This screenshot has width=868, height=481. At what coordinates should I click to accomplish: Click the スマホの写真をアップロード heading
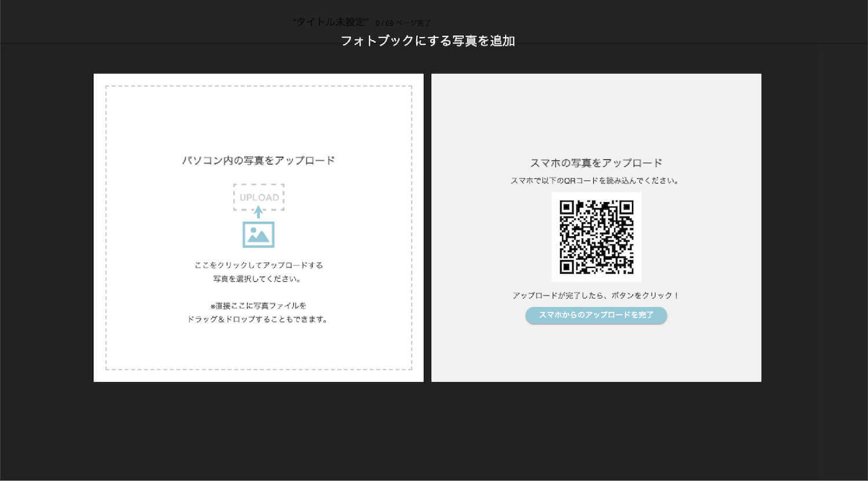pyautogui.click(x=596, y=163)
